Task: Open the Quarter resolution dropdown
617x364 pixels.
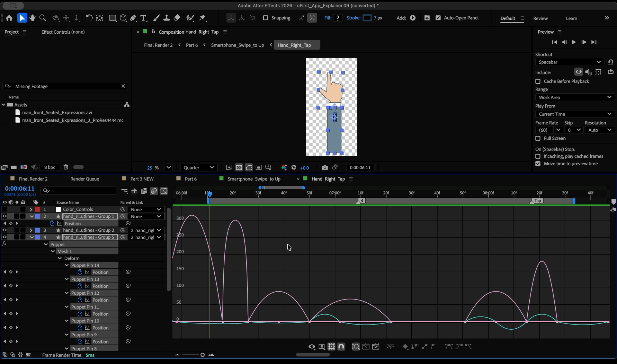Action: coord(199,168)
